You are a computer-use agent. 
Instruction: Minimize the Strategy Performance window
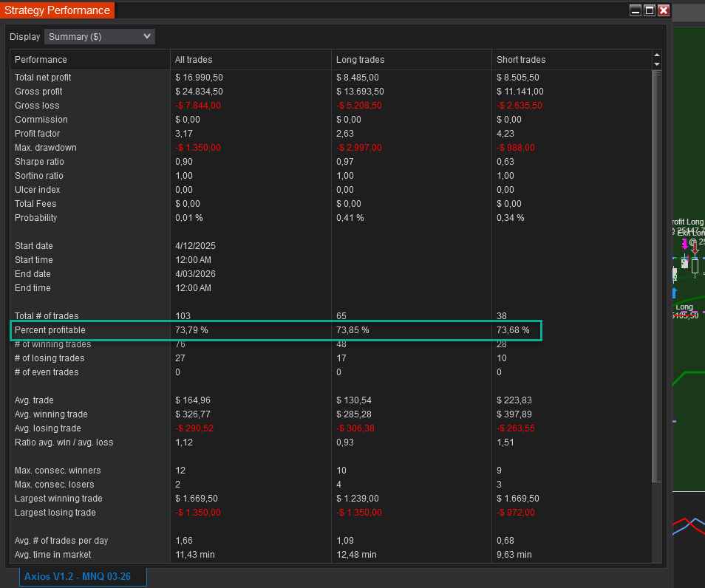[636, 10]
